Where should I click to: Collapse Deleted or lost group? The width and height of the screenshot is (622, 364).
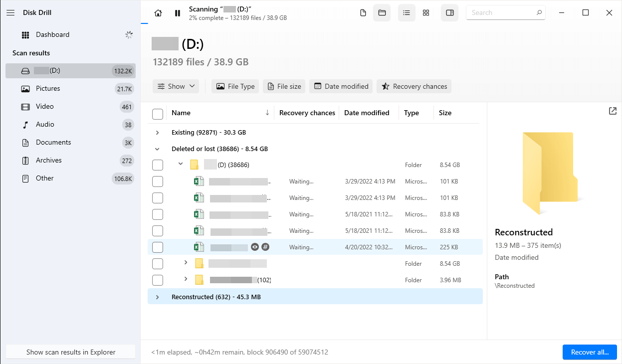(x=157, y=149)
